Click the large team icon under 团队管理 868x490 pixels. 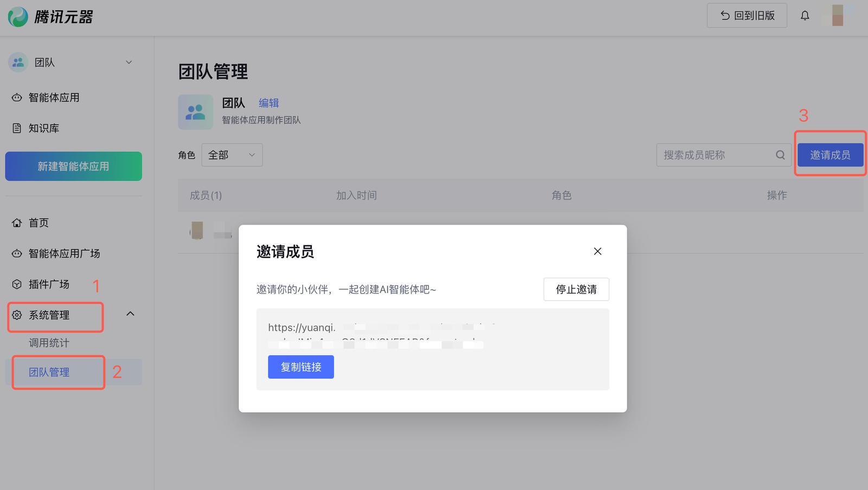[195, 112]
